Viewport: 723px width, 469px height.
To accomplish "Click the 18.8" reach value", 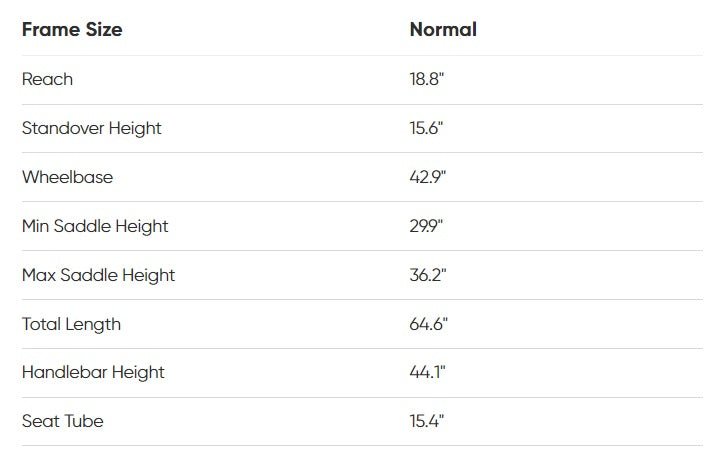I will point(427,79).
